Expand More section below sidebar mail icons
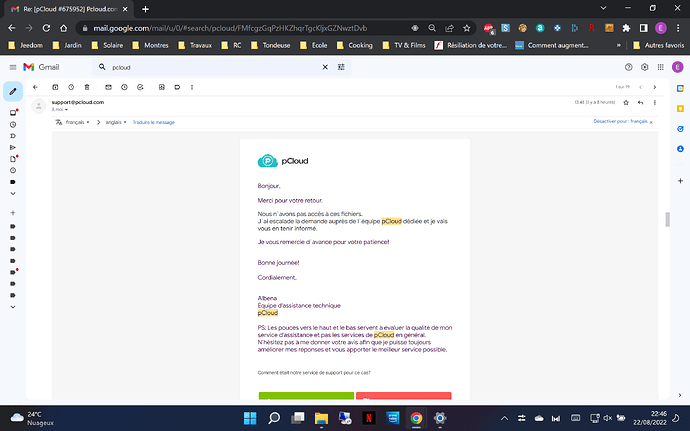The height and width of the screenshot is (431, 690). point(13,193)
